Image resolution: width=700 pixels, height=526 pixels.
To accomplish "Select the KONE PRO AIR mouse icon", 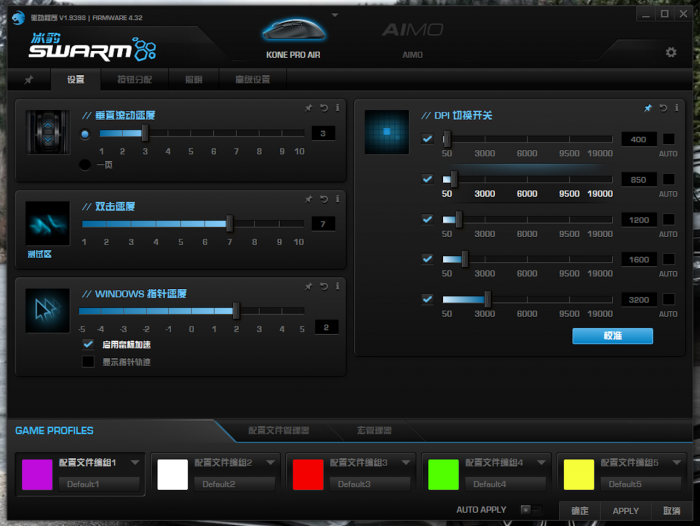I will coord(290,33).
